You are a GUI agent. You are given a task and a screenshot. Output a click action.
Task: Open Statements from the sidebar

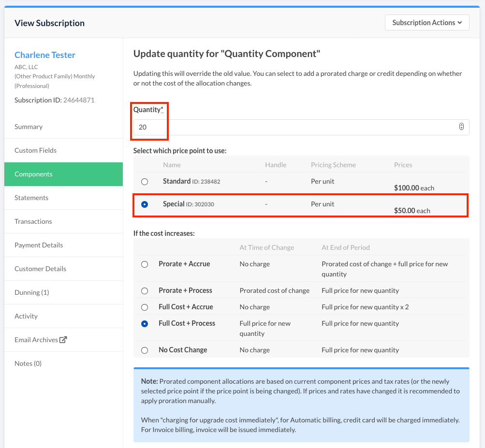tap(31, 198)
